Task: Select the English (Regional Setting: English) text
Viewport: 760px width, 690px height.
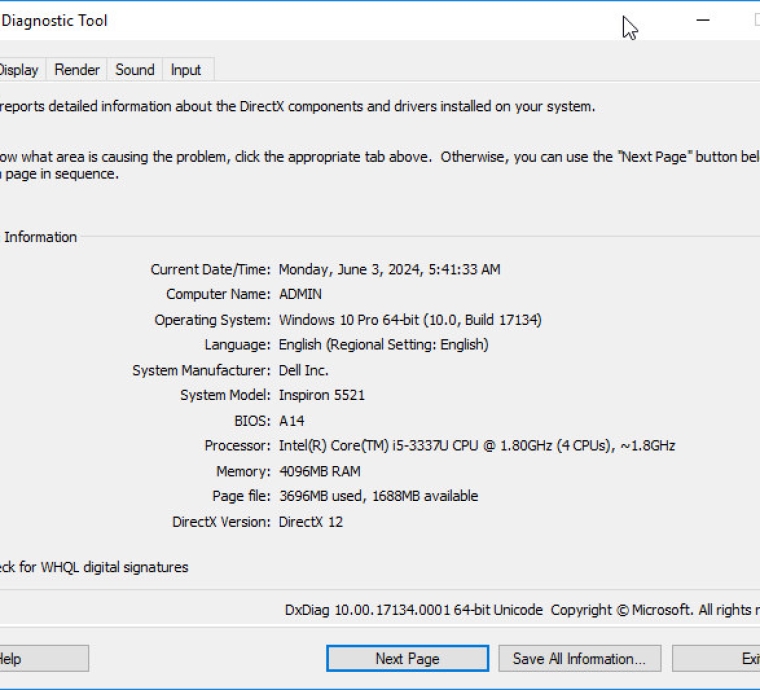Action: [383, 345]
